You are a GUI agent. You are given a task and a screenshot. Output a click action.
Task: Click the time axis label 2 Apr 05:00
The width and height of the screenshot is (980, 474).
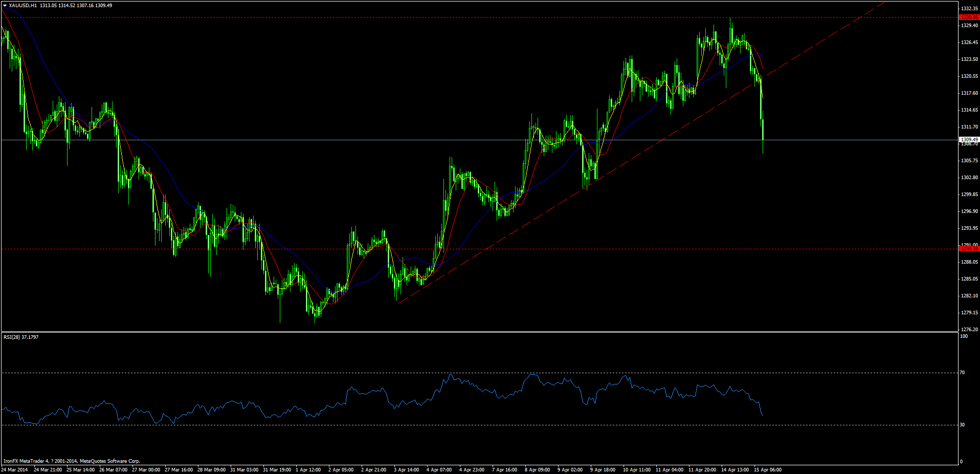pos(341,470)
